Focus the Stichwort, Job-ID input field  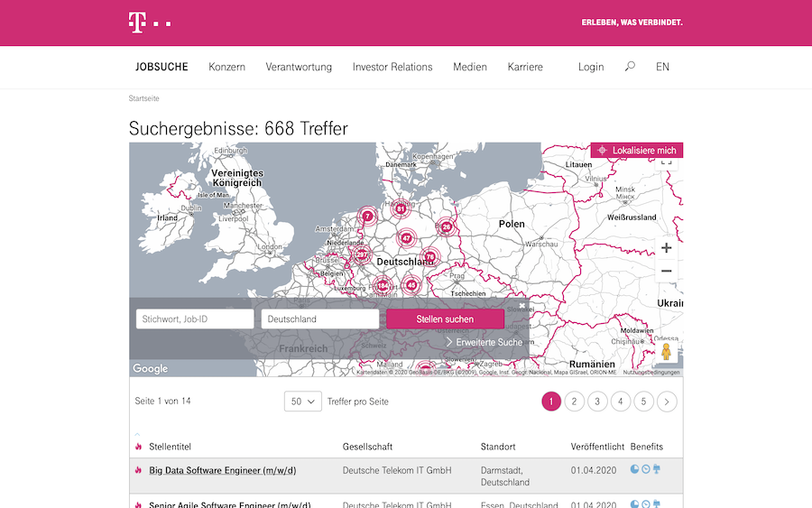pos(195,319)
